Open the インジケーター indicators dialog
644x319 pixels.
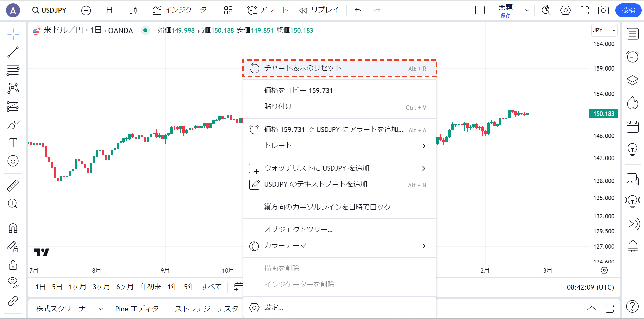(182, 10)
